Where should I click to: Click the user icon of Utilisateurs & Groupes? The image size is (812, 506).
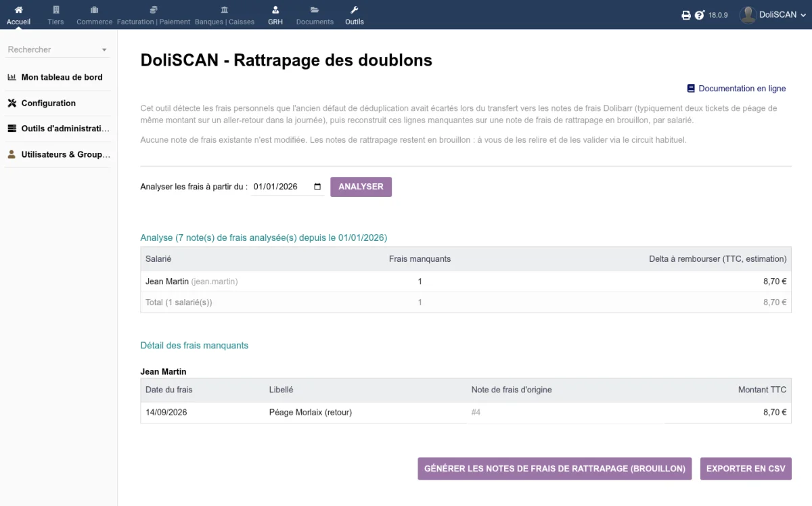point(12,154)
